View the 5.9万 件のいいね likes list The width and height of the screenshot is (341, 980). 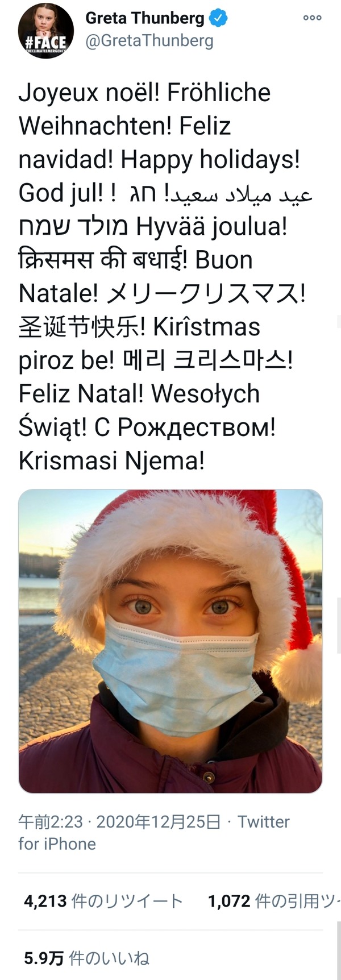pyautogui.click(x=86, y=959)
